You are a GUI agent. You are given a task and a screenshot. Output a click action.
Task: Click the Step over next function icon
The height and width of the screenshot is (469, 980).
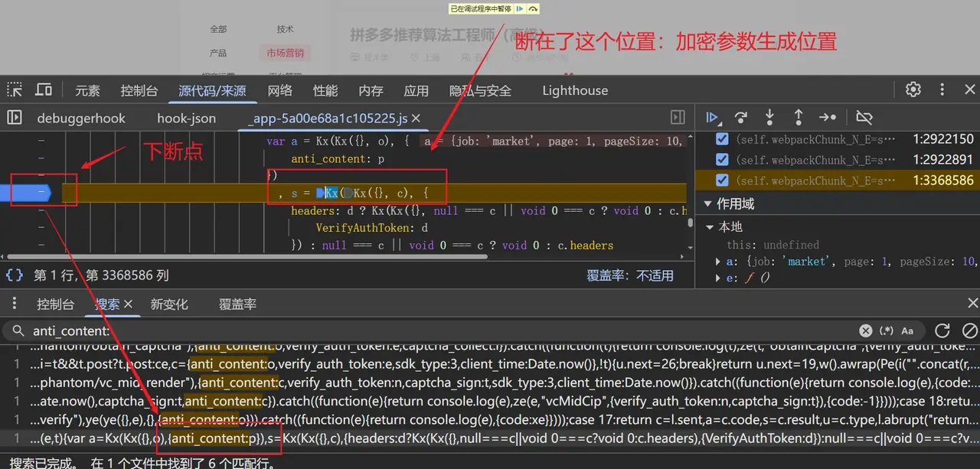[x=740, y=117]
